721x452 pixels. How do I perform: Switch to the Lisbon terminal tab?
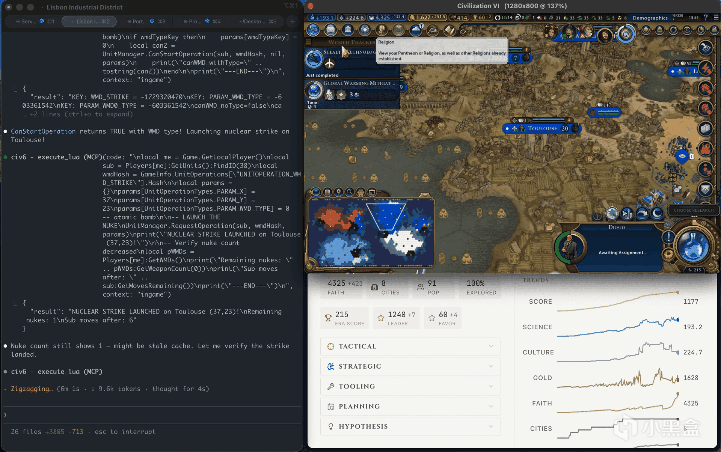pos(90,21)
